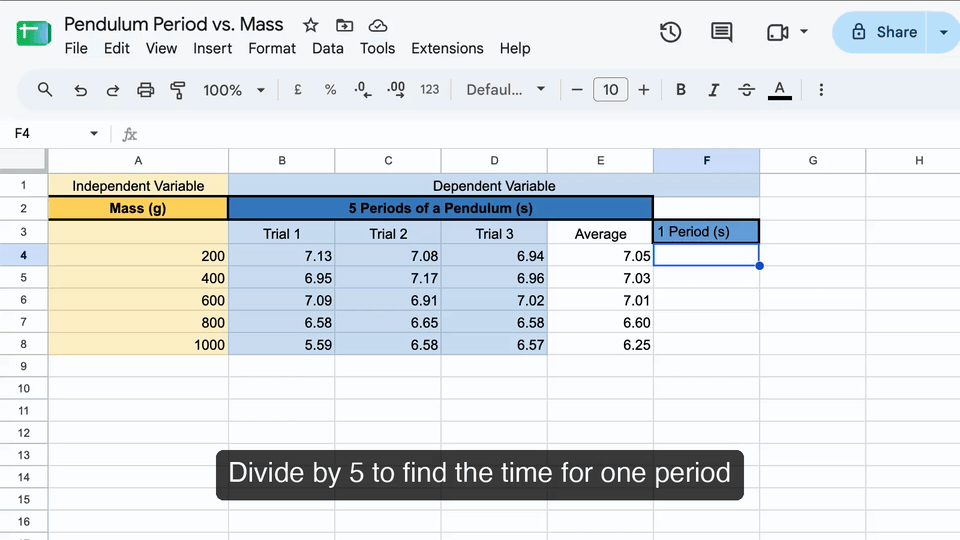960x540 pixels.
Task: Increase font size with plus button
Action: 643,90
